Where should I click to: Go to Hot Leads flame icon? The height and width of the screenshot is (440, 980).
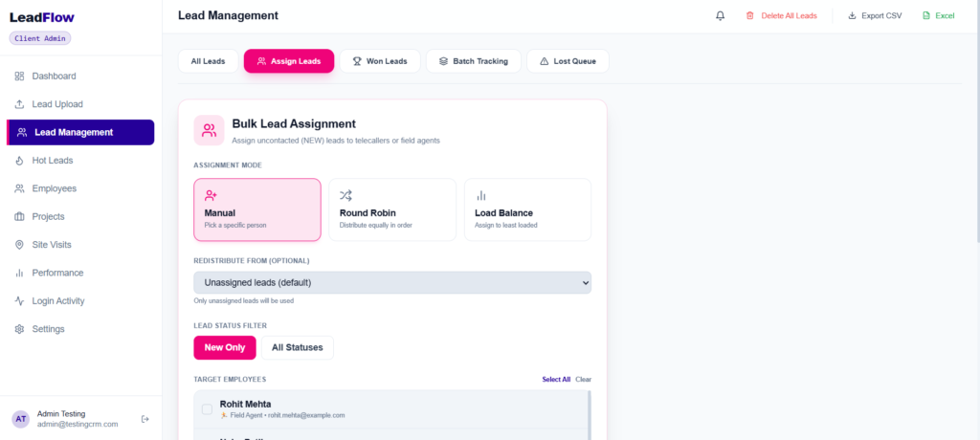pyautogui.click(x=19, y=161)
